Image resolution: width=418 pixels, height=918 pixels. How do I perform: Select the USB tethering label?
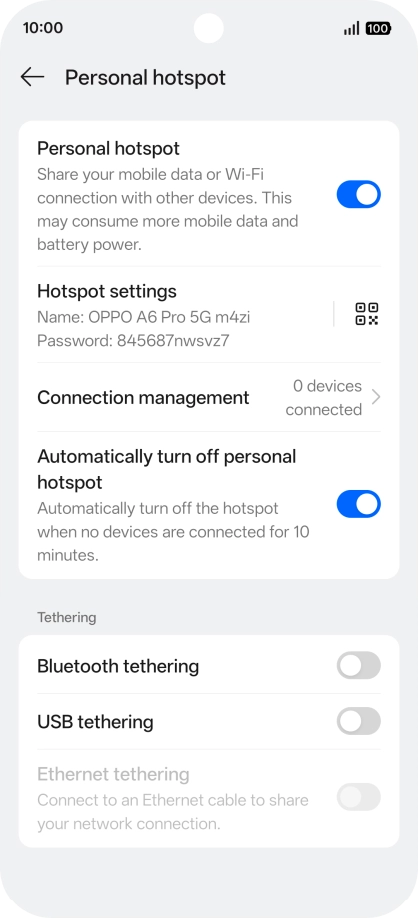coord(95,722)
